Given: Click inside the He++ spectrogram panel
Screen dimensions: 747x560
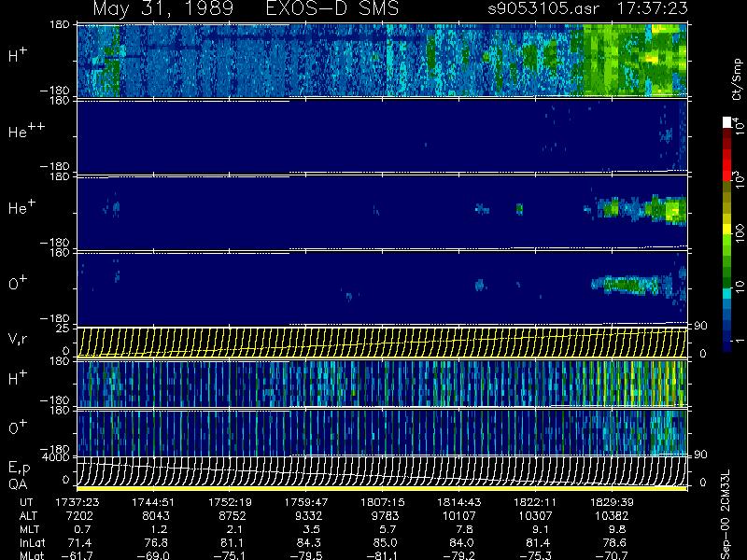Looking at the screenshot, I should point(382,135).
